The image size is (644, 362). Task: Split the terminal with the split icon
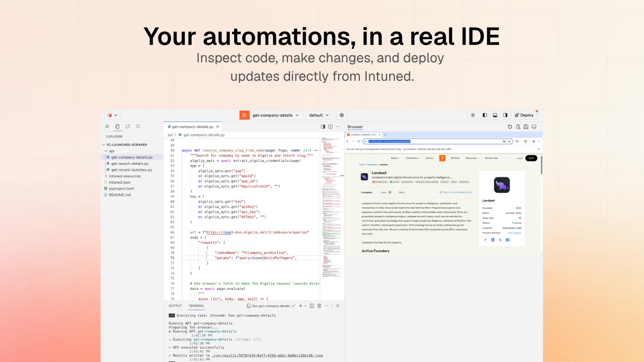tap(312, 306)
